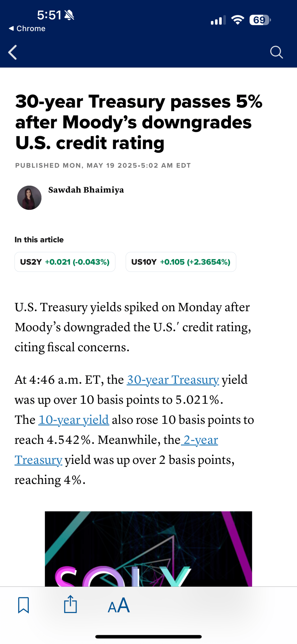Tap the back arrow in the header
Viewport: 297px width, 644px height.
click(x=13, y=52)
